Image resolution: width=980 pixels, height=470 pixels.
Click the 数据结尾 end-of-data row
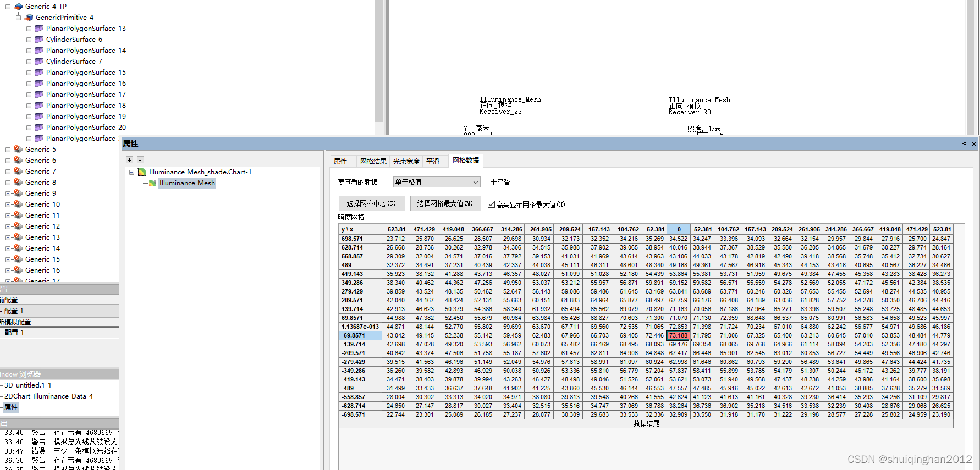click(646, 424)
